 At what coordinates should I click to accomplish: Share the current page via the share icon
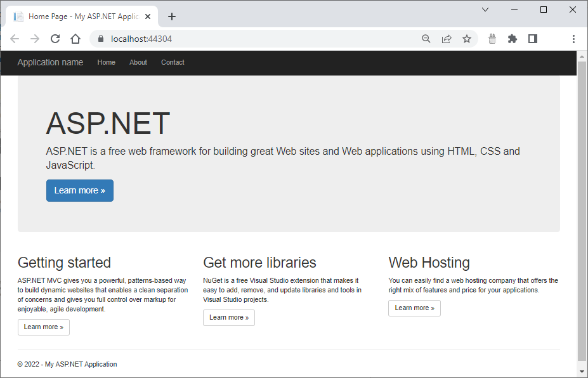(x=446, y=39)
